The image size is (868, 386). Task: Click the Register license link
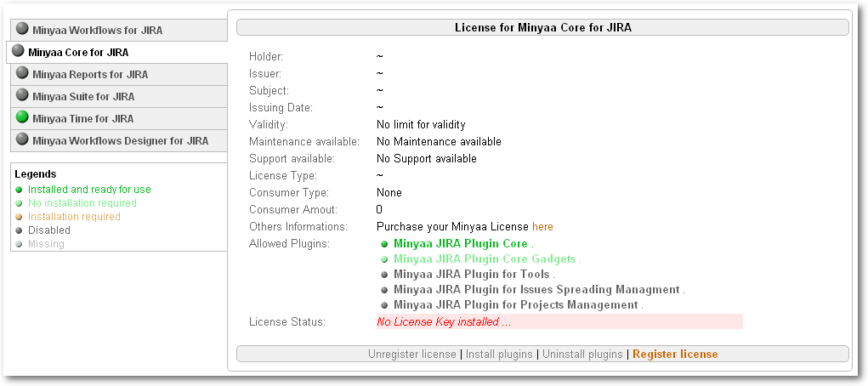tap(675, 354)
